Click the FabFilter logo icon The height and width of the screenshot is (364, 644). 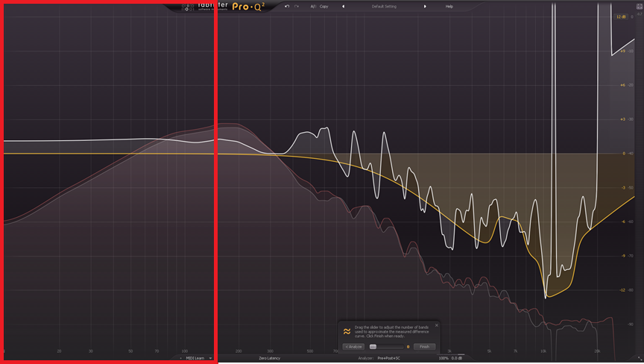188,7
